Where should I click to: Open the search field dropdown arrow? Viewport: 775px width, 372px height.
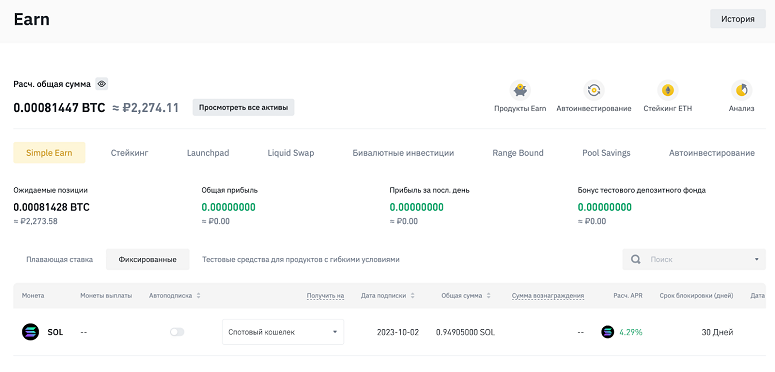(x=757, y=259)
